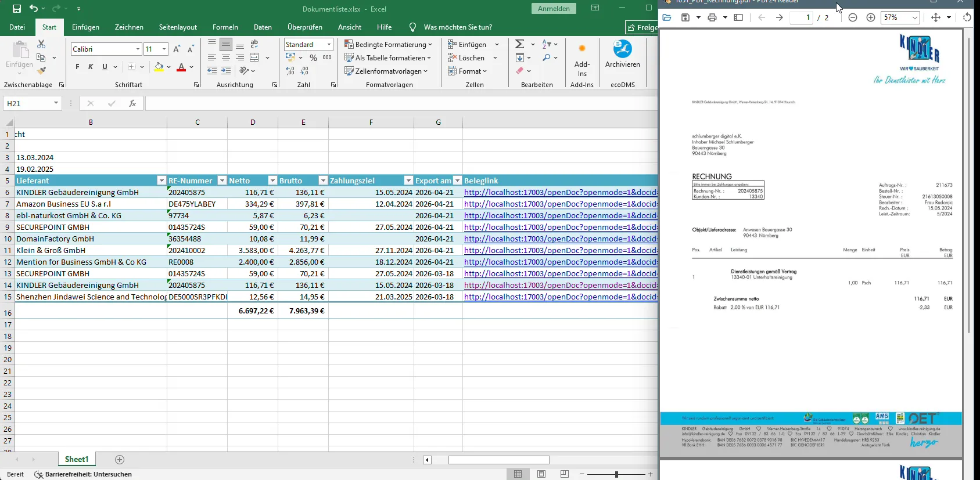The image size is (980, 480).
Task: Click the page number field in PDF24 Reader
Action: pyautogui.click(x=802, y=17)
